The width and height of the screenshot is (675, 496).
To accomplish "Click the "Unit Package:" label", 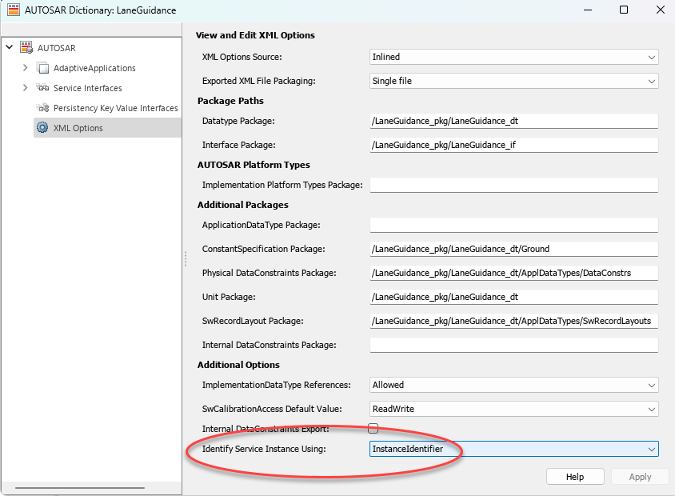I will pos(229,297).
